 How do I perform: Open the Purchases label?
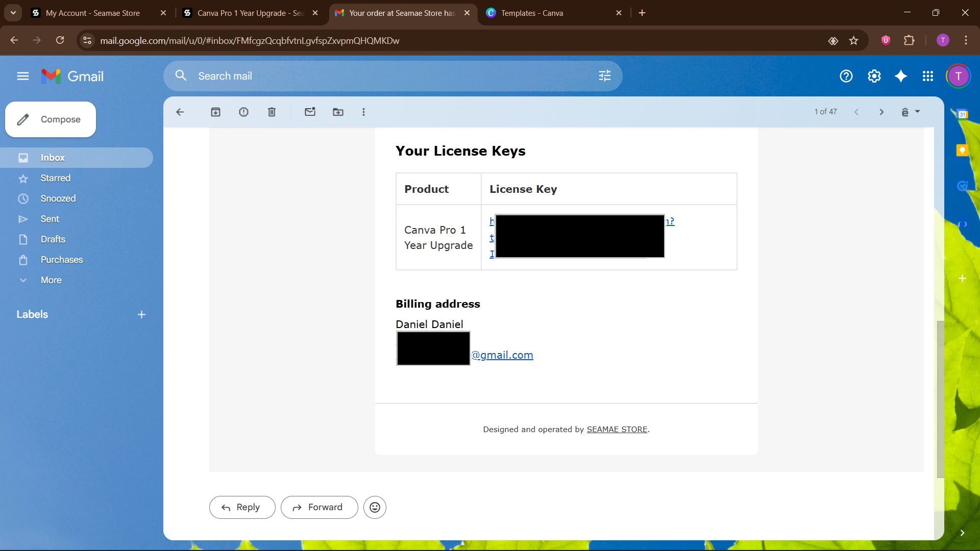pos(61,260)
